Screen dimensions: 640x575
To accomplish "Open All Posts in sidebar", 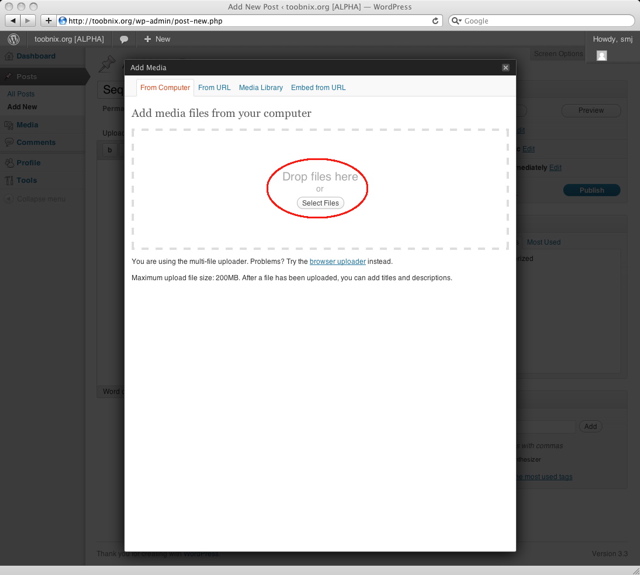I will 21,94.
